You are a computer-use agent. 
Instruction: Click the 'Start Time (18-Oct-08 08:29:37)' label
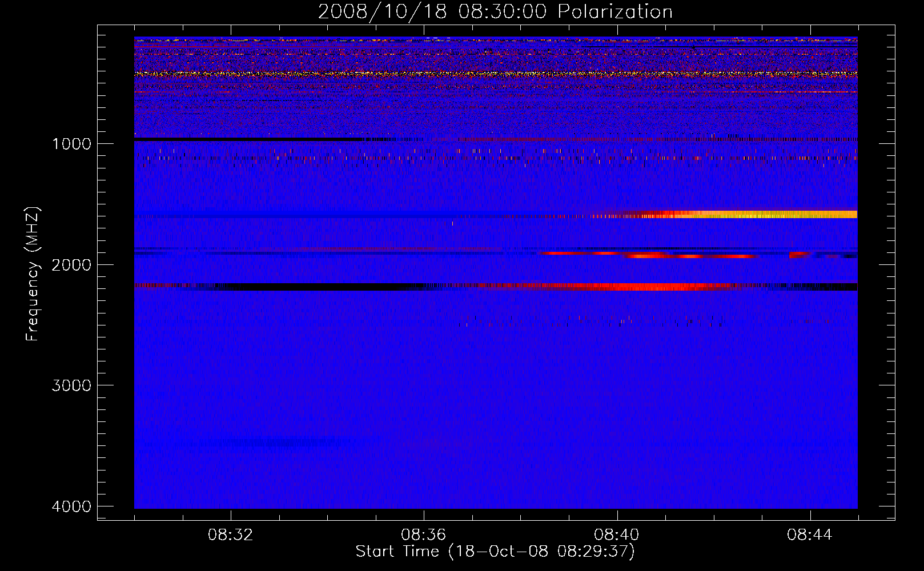coord(495,552)
